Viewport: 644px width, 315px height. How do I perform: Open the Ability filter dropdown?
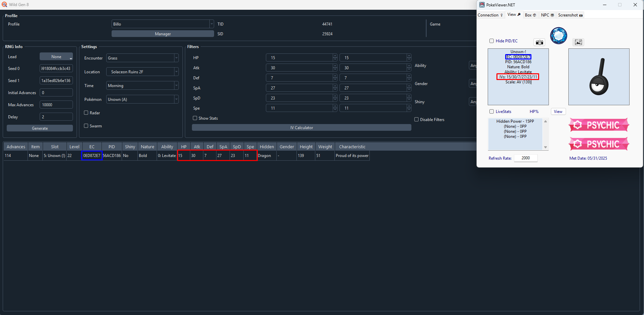tap(473, 65)
